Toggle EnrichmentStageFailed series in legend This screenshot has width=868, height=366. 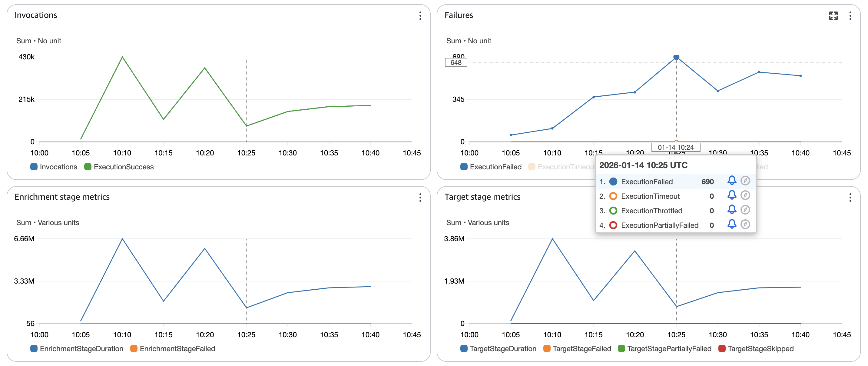coord(173,349)
